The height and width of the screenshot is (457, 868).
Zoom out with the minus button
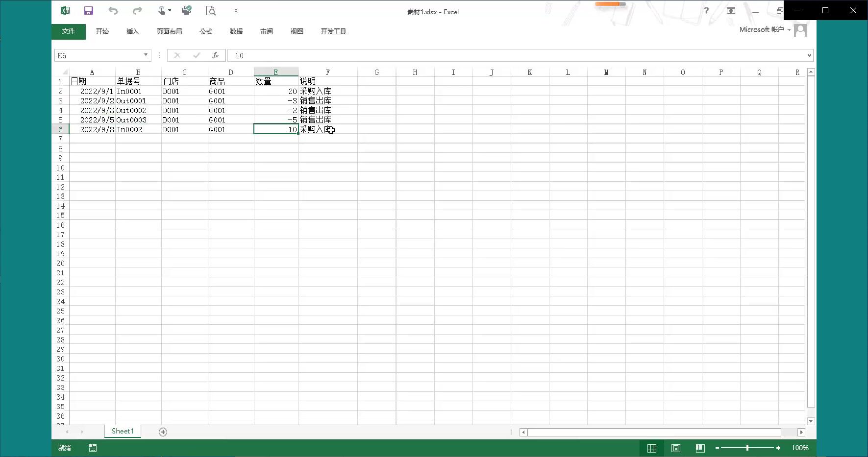click(x=717, y=448)
